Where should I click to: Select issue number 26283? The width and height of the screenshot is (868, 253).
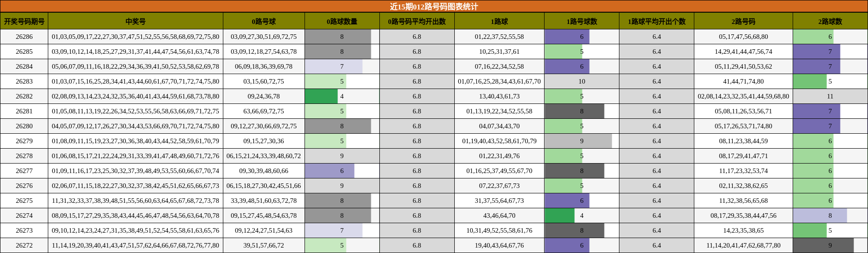point(24,81)
